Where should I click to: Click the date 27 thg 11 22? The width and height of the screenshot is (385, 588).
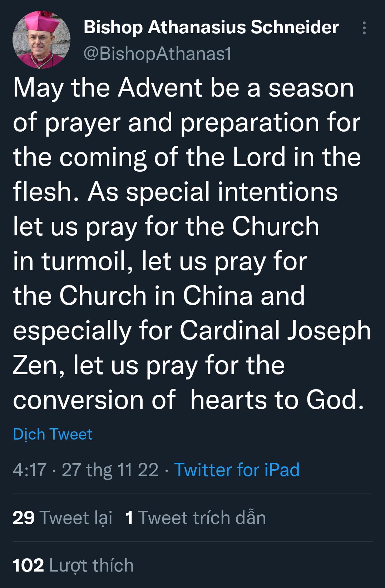pyautogui.click(x=110, y=470)
